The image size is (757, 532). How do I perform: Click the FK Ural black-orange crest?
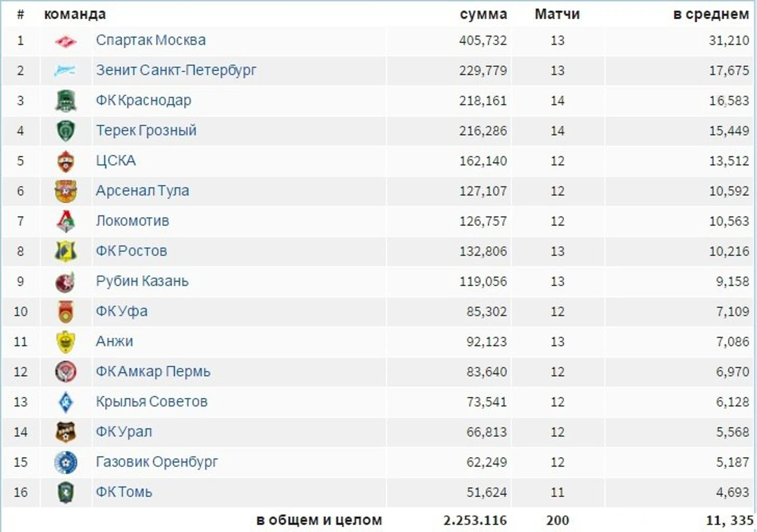tap(66, 432)
